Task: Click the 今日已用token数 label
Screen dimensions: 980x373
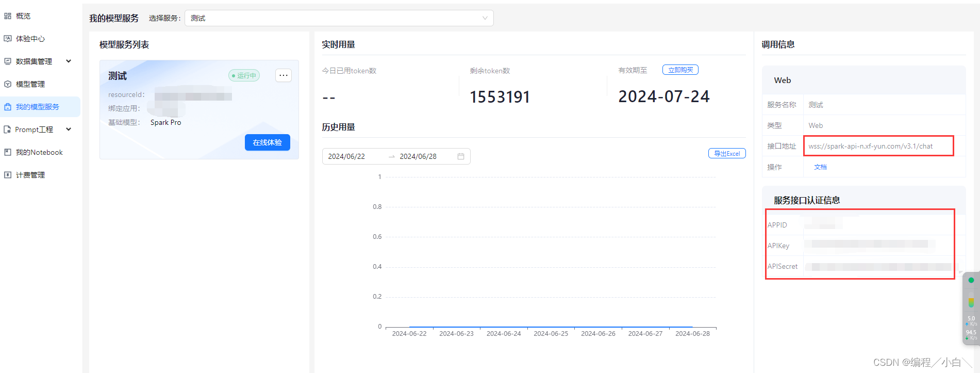Action: tap(350, 71)
